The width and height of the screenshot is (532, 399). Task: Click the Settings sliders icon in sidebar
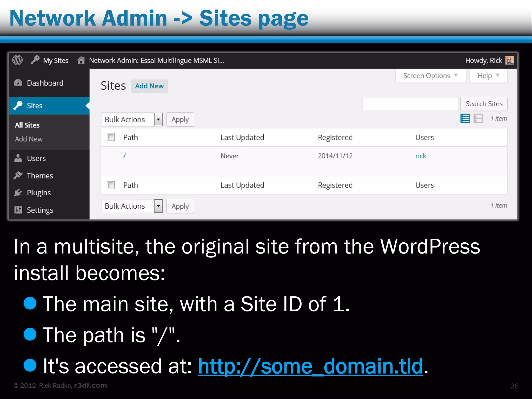point(18,210)
